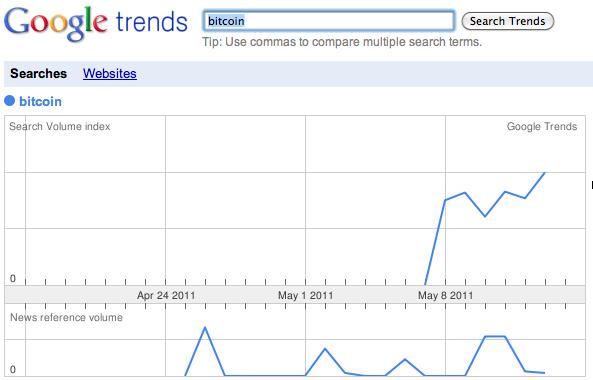Click the 'Google Trends' chart watermark
This screenshot has width=593, height=380.
tap(542, 126)
